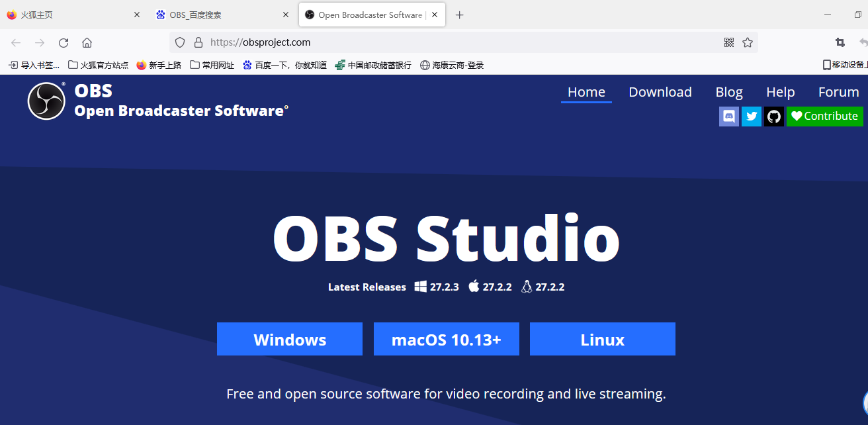Open 火狐官方站点 bookmark folder
The width and height of the screenshot is (868, 425).
[x=99, y=65]
